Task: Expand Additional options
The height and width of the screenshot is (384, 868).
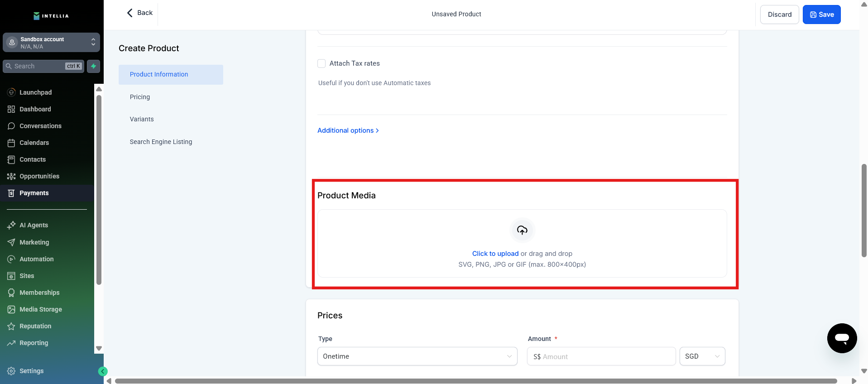Action: (348, 130)
